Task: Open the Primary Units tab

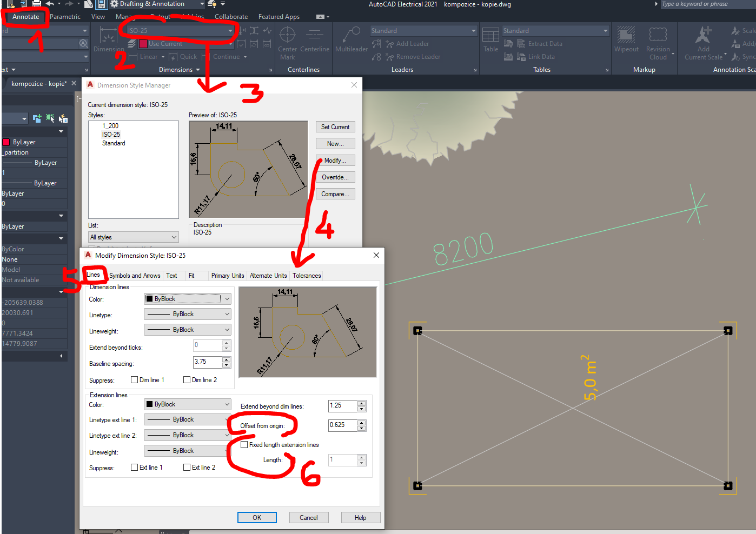Action: [x=228, y=276]
